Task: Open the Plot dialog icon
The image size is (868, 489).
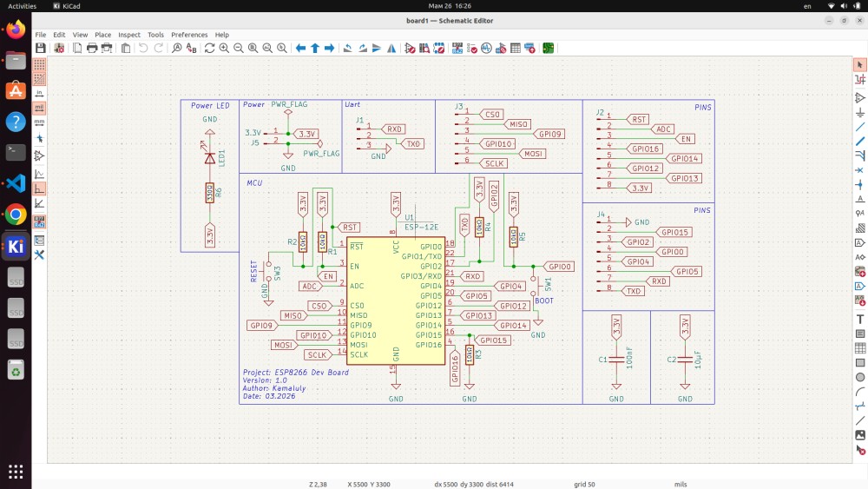Action: click(x=107, y=48)
